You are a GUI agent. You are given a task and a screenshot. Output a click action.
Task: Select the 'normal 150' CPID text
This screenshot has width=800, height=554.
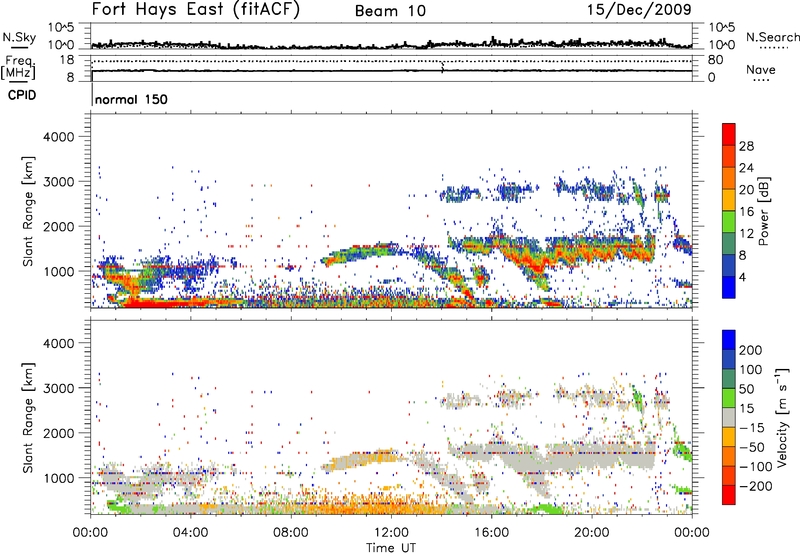[x=131, y=99]
